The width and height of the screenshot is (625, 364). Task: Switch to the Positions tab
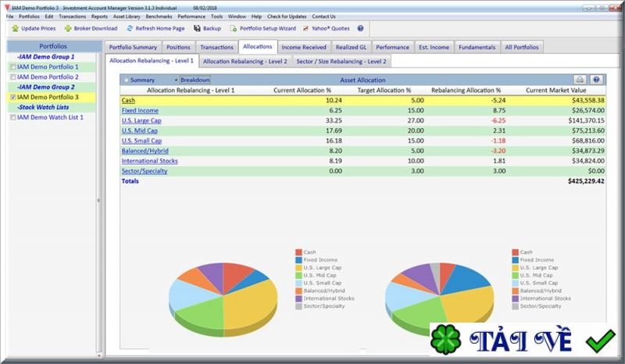pos(178,47)
